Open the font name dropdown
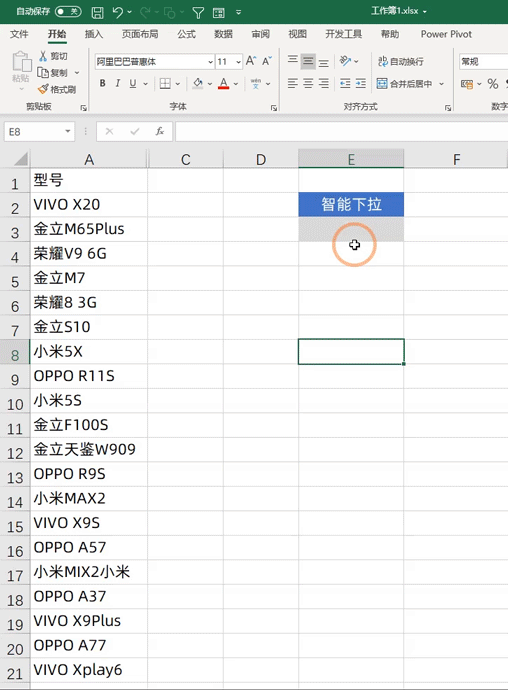The height and width of the screenshot is (690, 508). click(210, 62)
